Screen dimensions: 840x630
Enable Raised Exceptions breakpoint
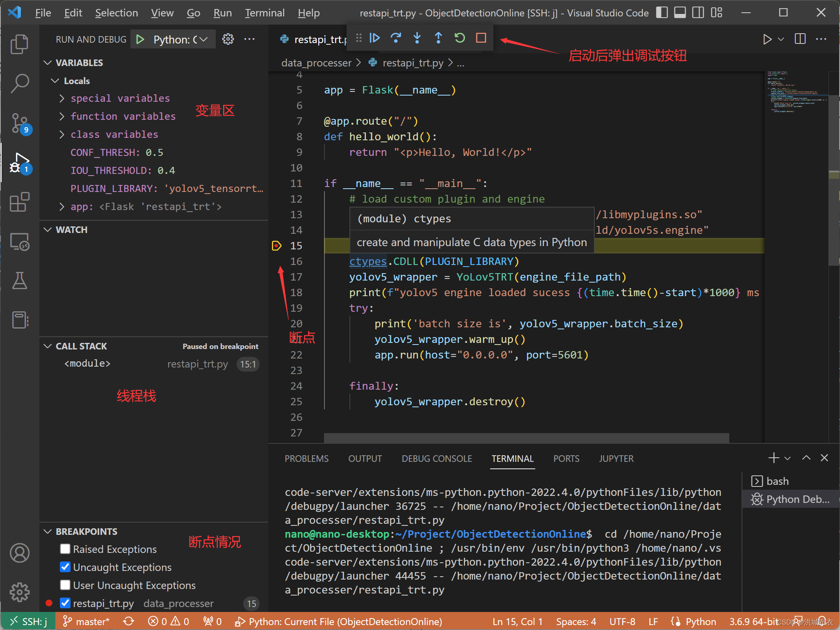click(x=65, y=549)
